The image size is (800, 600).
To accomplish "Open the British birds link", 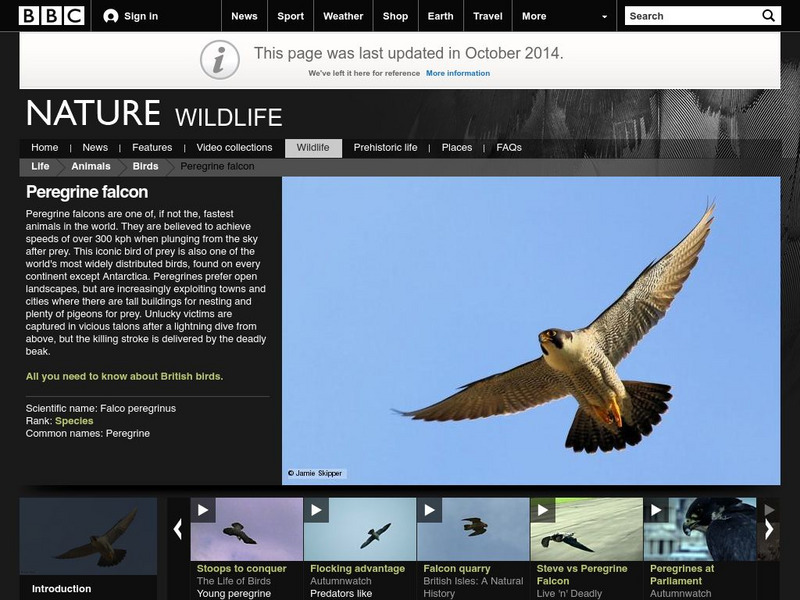I will tap(124, 377).
